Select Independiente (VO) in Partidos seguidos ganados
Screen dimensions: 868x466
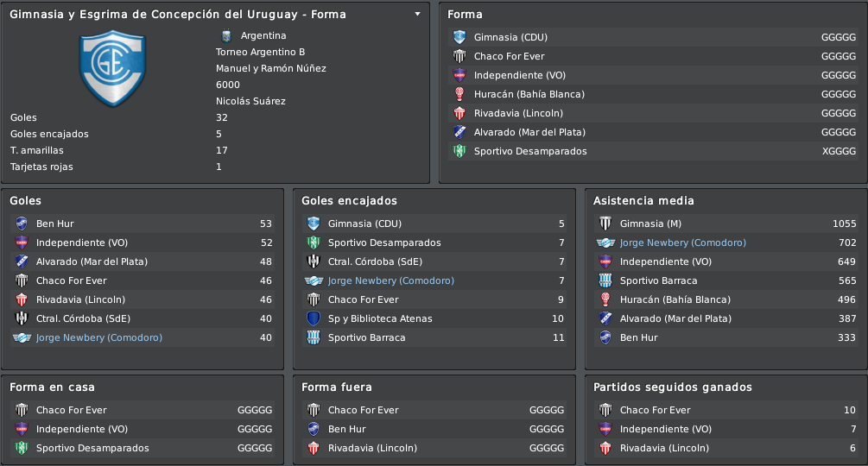(665, 429)
